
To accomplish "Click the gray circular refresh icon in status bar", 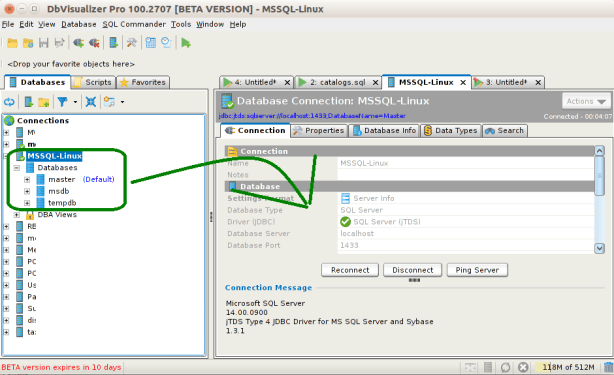I will 506,367.
